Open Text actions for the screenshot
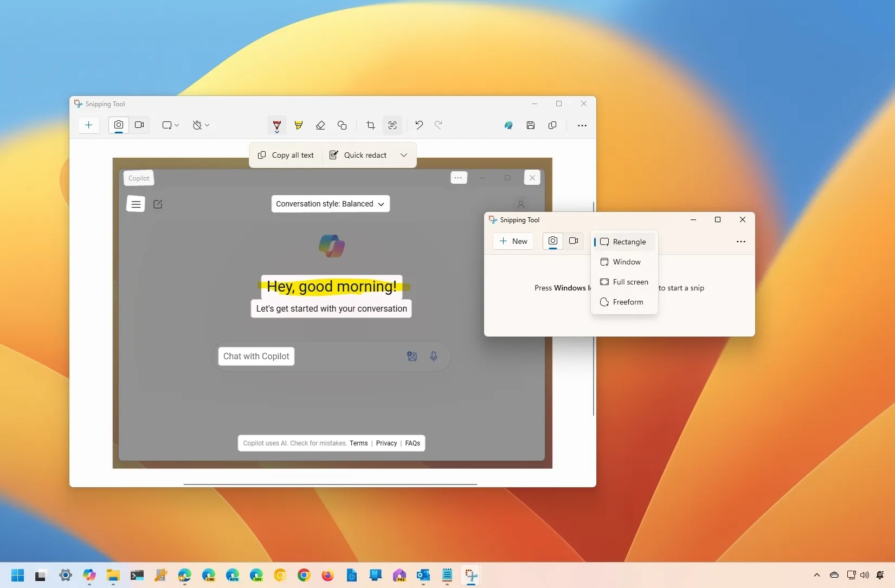The image size is (895, 588). pyautogui.click(x=392, y=125)
